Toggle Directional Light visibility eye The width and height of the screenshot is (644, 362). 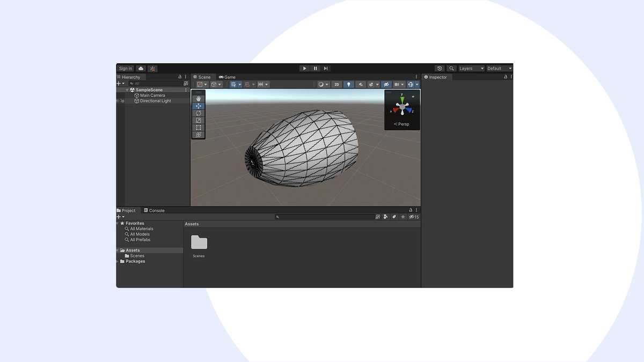click(x=118, y=101)
